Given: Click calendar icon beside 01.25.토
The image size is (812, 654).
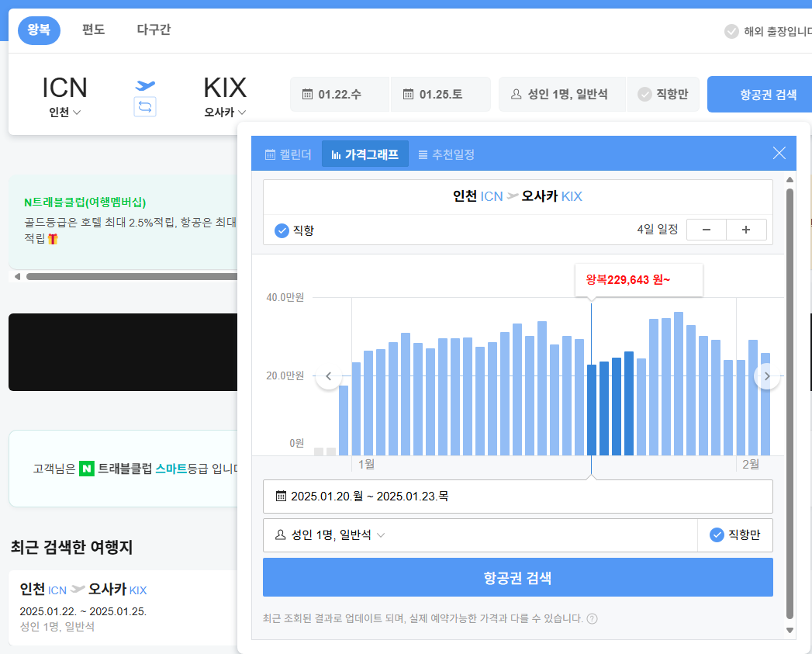Looking at the screenshot, I should tap(409, 95).
